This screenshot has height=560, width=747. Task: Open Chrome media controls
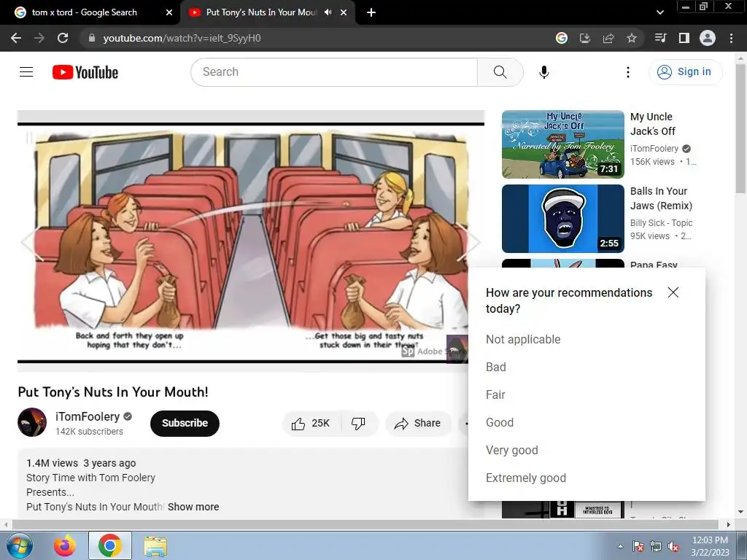point(660,38)
